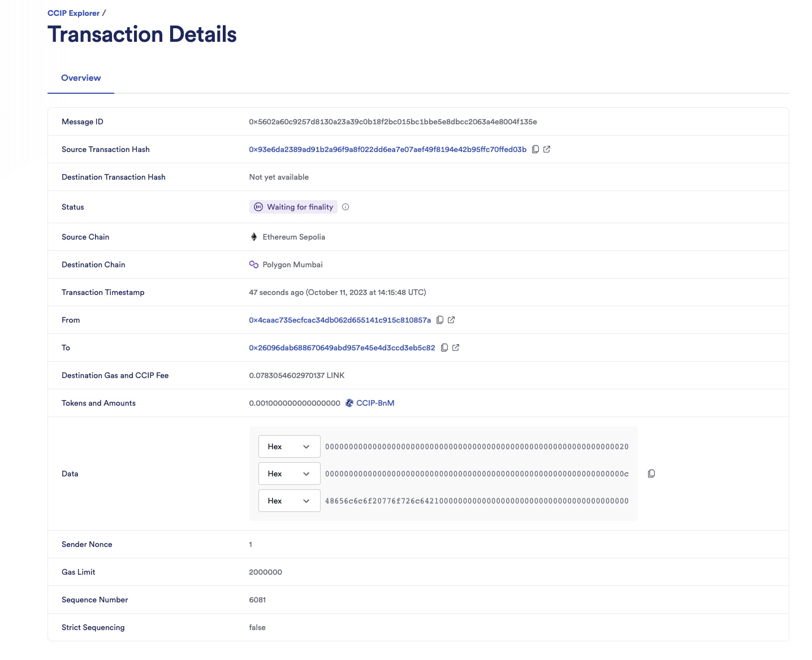Viewport: 812px width, 660px height.
Task: Click the info icon next to status
Action: coord(345,207)
